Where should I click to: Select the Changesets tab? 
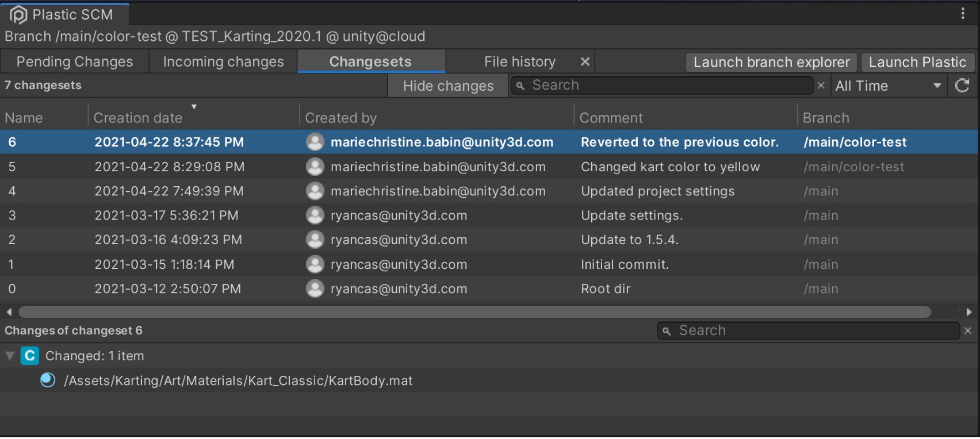pos(371,61)
